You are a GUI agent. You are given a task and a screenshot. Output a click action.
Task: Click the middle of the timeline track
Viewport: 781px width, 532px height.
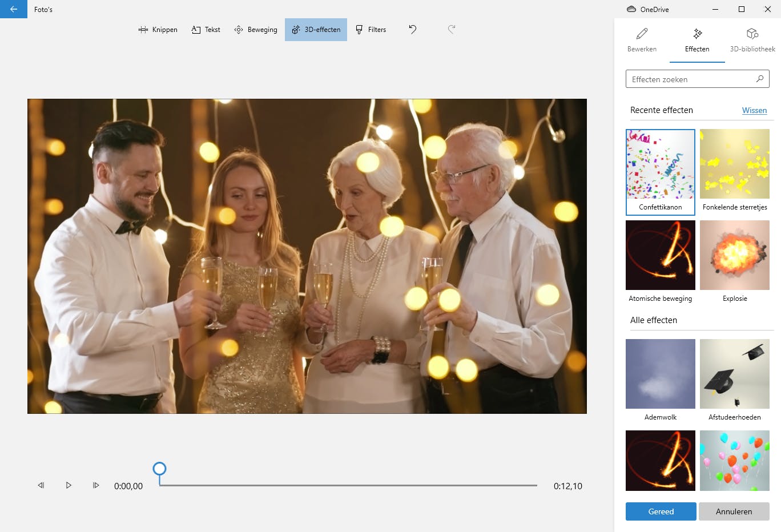(348, 485)
